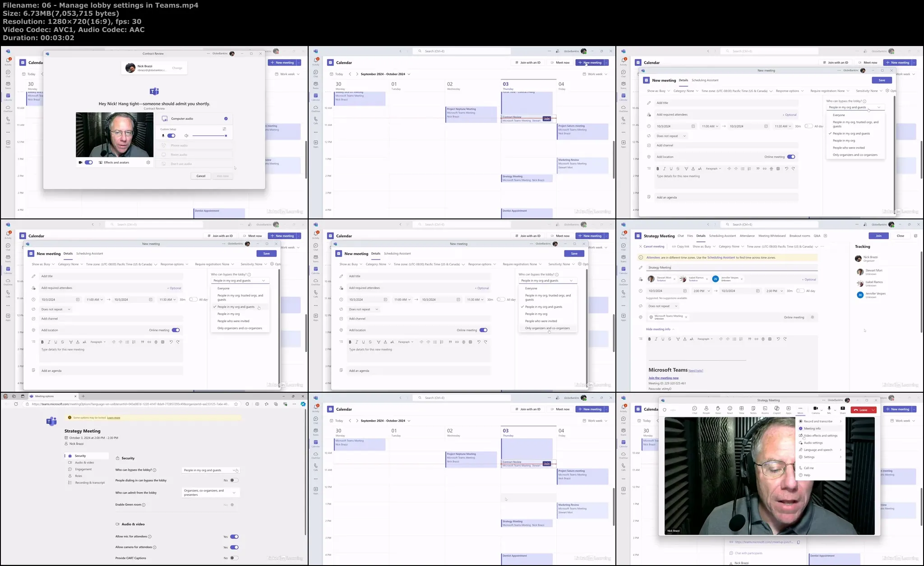The height and width of the screenshot is (566, 924).
Task: Expand the chevron beside the Camera icon
Action: coord(822,410)
